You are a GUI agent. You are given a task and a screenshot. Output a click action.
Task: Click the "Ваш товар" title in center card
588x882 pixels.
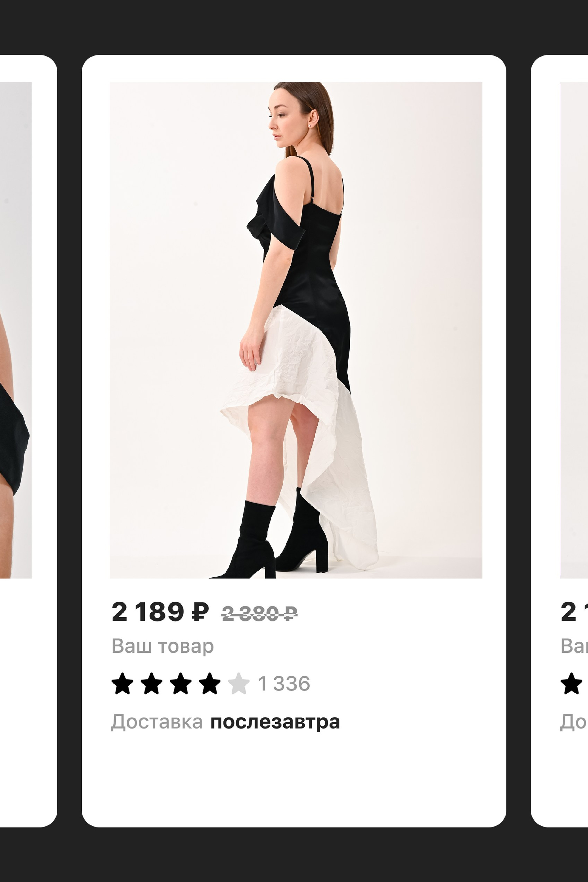coord(162,646)
